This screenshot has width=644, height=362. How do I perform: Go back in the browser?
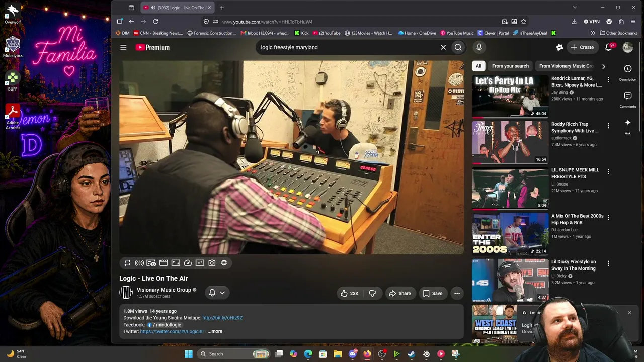tap(131, 22)
